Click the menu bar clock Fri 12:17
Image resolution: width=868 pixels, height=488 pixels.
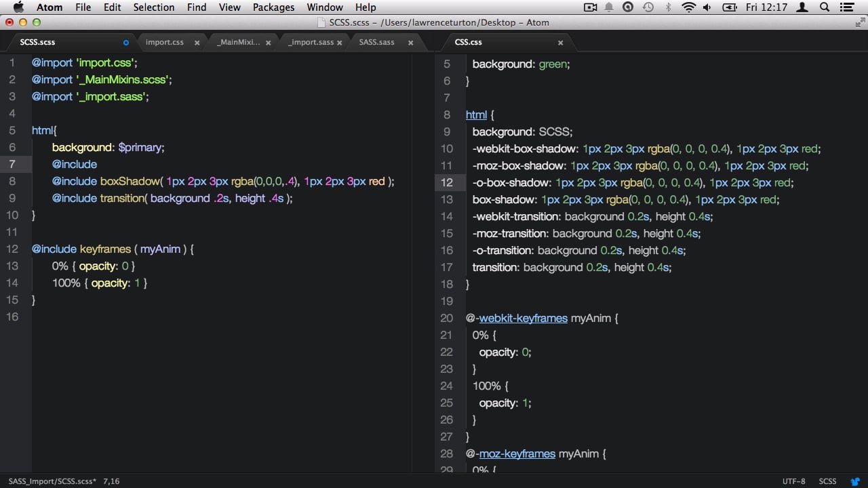pos(766,7)
